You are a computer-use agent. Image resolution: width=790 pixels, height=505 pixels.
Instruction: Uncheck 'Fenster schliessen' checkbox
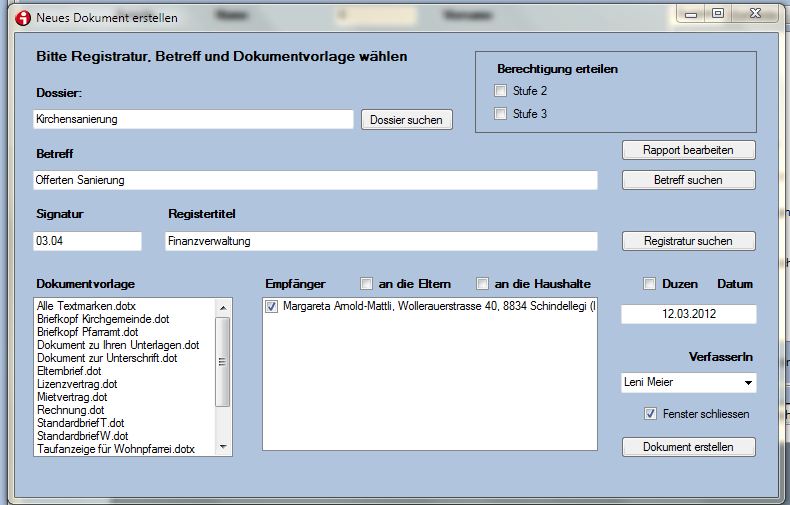click(653, 413)
